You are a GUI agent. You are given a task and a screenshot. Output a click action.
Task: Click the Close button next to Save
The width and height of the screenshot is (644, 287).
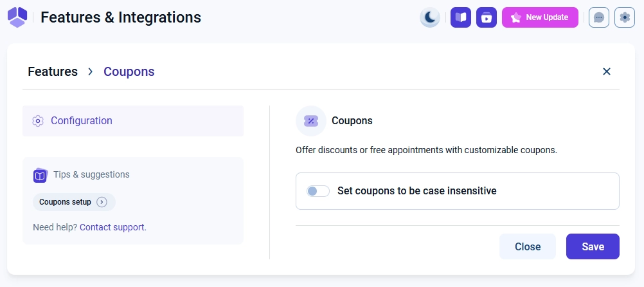pos(527,246)
